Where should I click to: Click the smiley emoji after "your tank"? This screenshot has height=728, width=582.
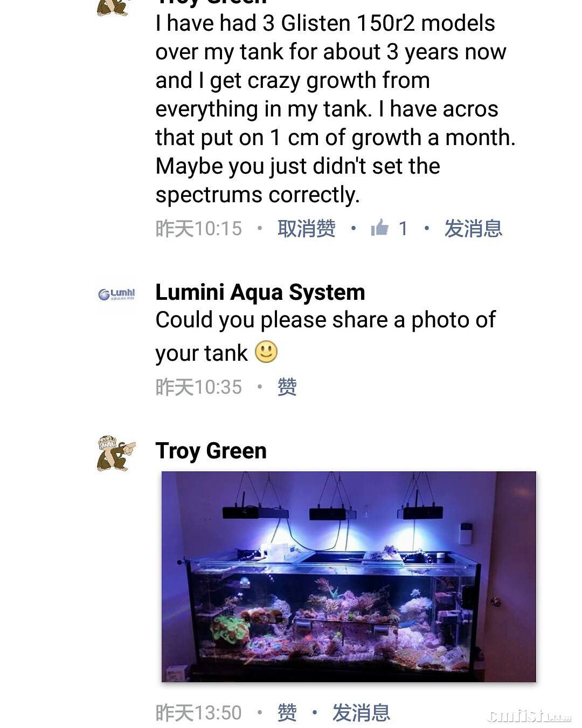click(x=266, y=352)
